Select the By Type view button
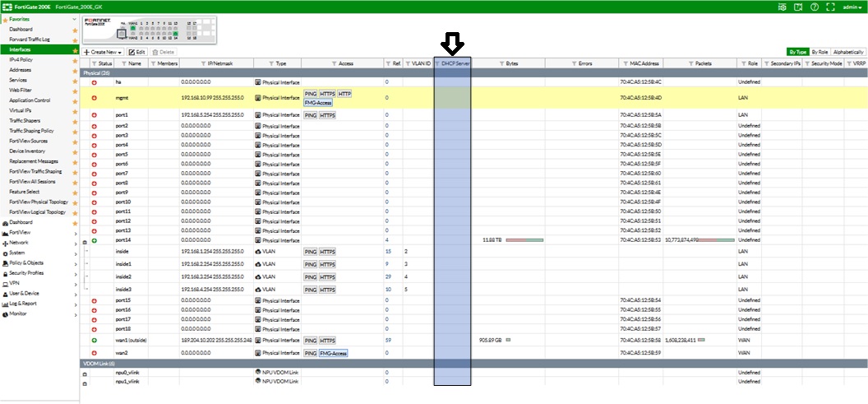Screen dimensions: 868x404 click(x=797, y=52)
